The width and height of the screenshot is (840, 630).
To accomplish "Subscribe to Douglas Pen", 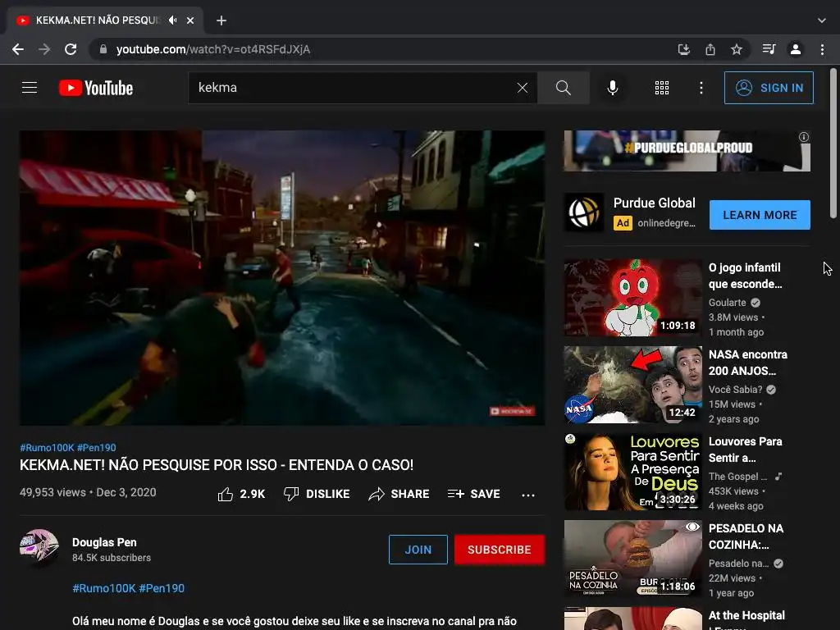I will (x=500, y=550).
